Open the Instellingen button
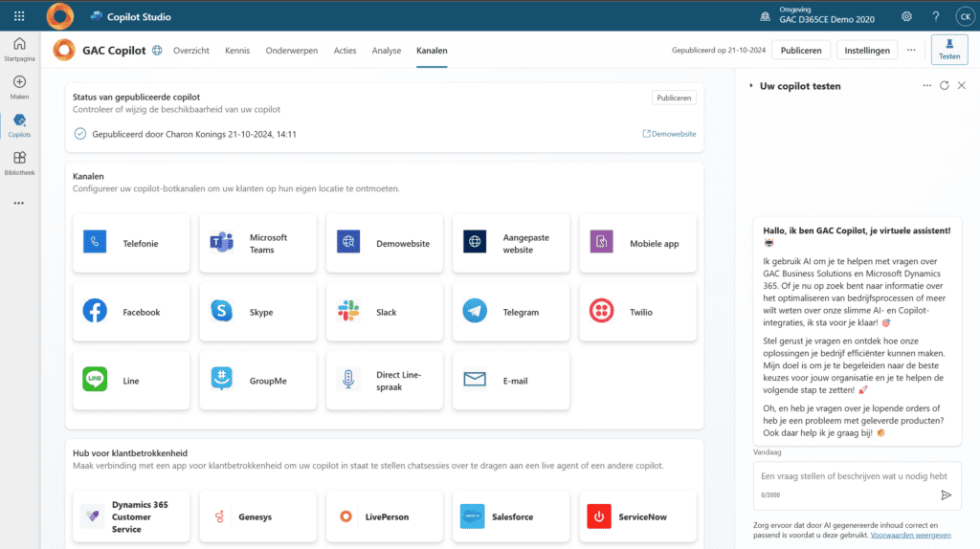The image size is (980, 549). pyautogui.click(x=867, y=50)
